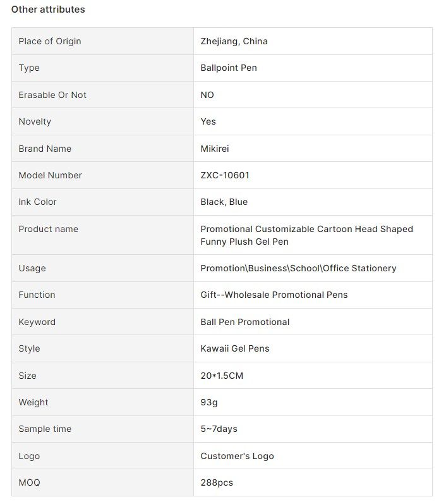Image resolution: width=446 pixels, height=504 pixels.
Task: Click the Novelty 'Yes' value
Action: tap(208, 121)
